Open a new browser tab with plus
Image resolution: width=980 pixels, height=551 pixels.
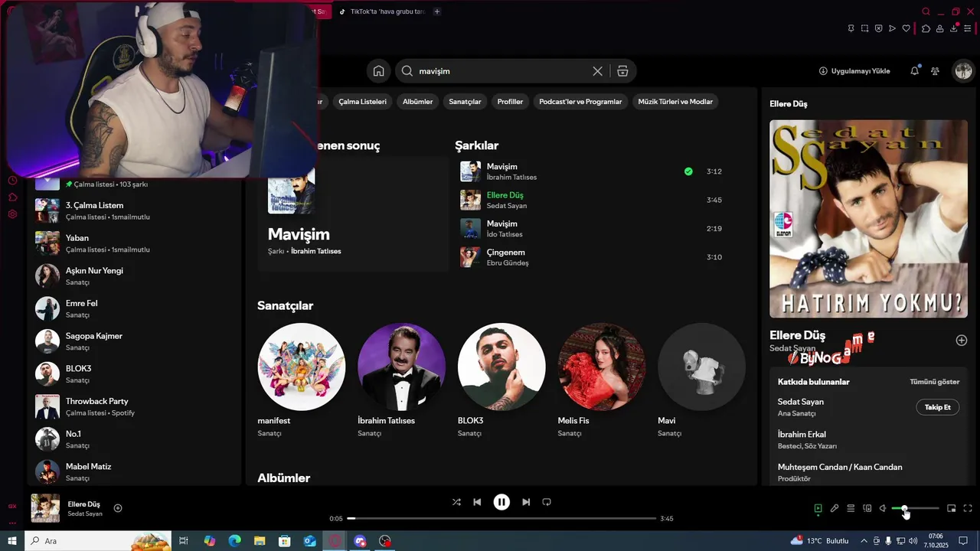tap(437, 11)
